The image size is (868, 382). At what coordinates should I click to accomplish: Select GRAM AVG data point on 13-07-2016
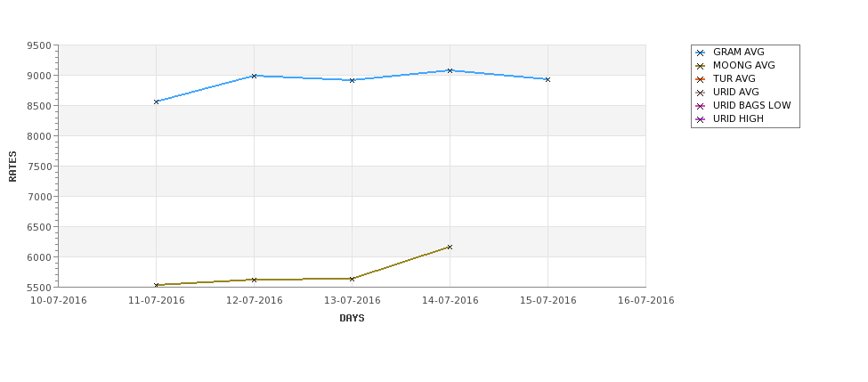coord(352,80)
